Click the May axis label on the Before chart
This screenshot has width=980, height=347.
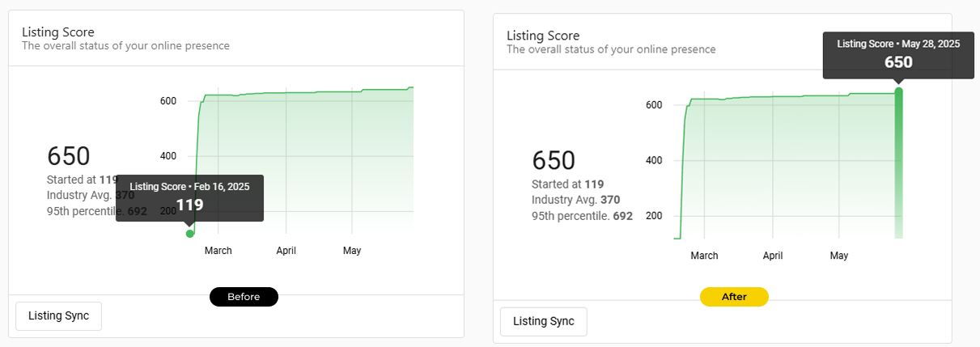click(x=352, y=251)
